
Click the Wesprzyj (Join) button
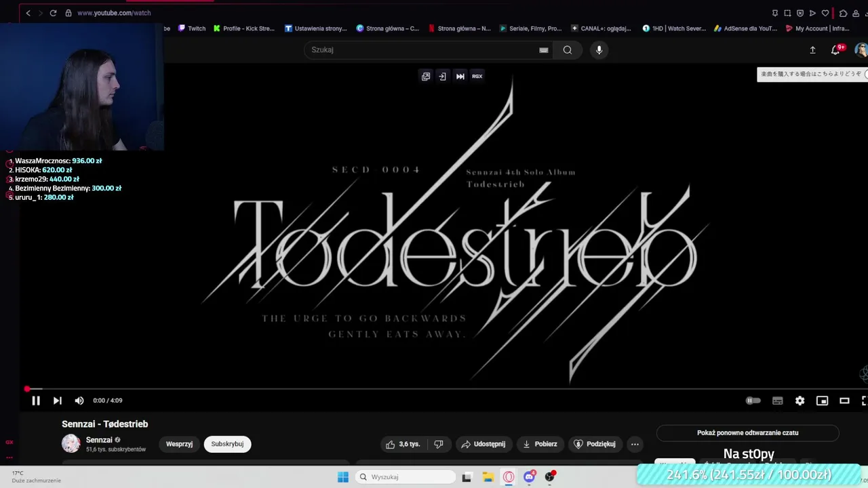coord(180,444)
